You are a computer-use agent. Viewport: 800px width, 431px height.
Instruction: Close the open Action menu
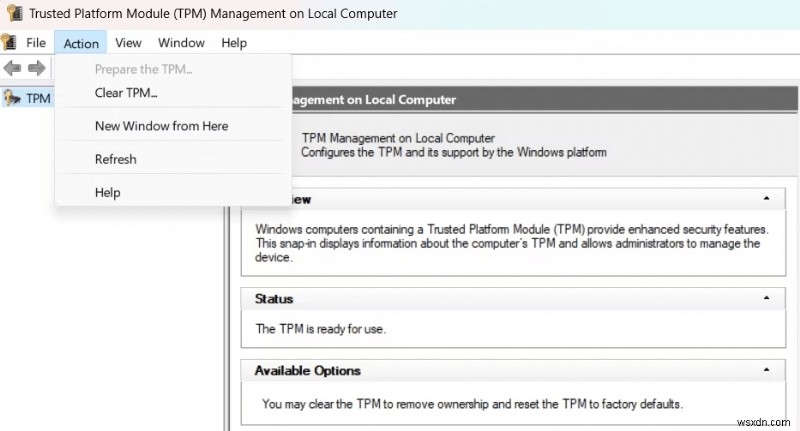pos(81,43)
